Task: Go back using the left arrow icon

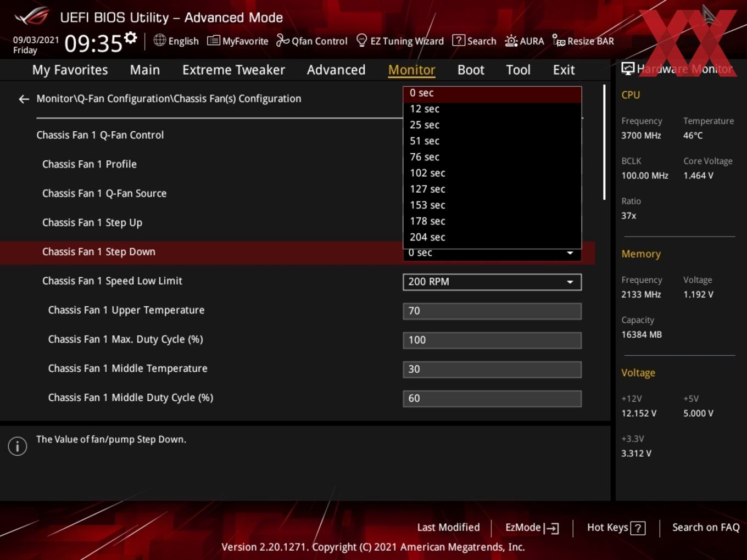Action: [24, 99]
